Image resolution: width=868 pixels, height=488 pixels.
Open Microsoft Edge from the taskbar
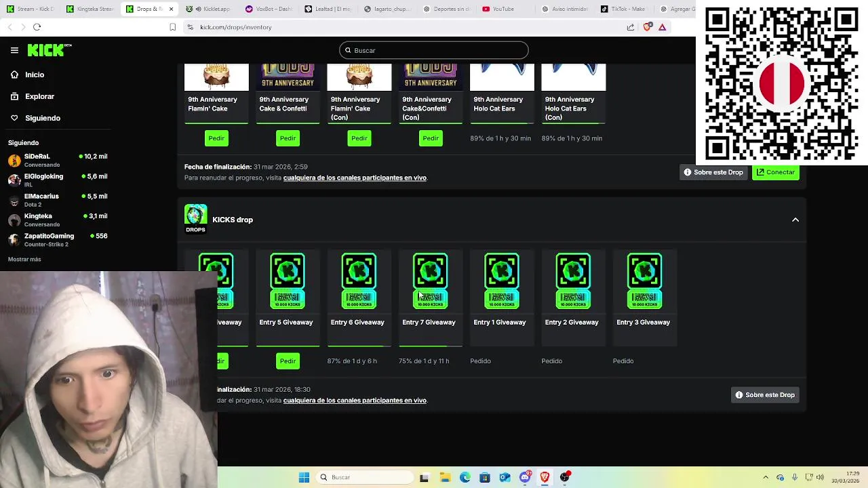[x=465, y=477]
